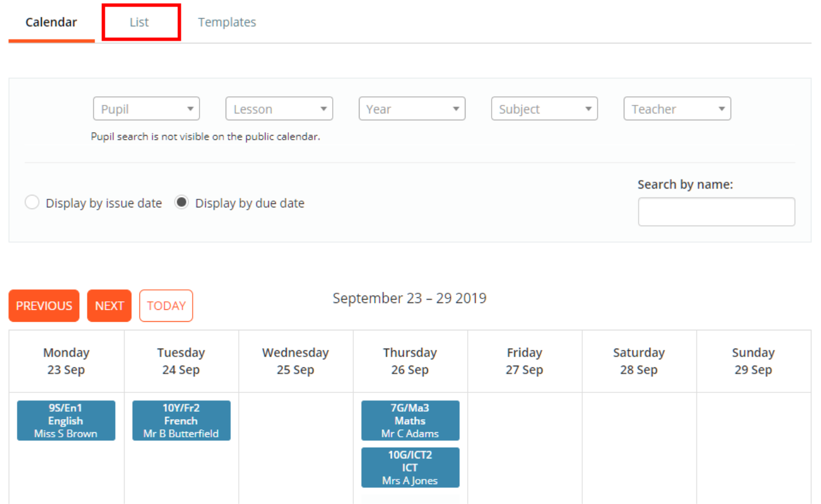Advance to the next week

click(x=109, y=306)
